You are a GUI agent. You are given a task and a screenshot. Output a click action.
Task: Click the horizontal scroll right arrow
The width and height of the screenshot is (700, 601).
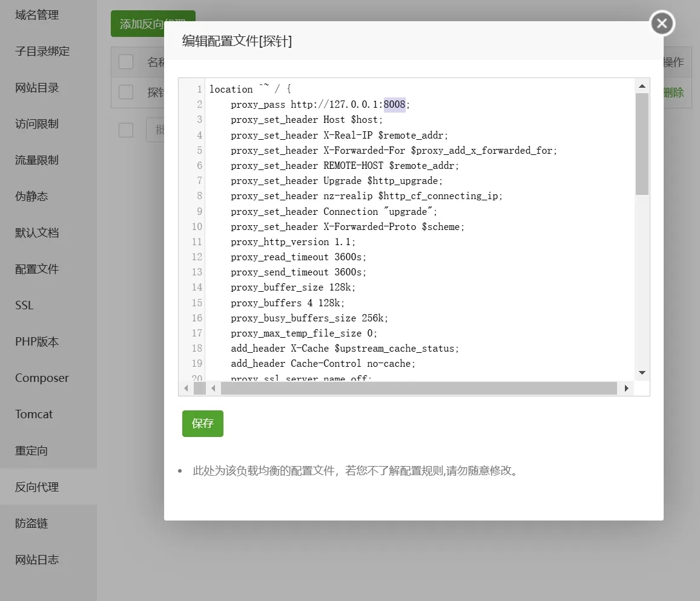click(626, 388)
